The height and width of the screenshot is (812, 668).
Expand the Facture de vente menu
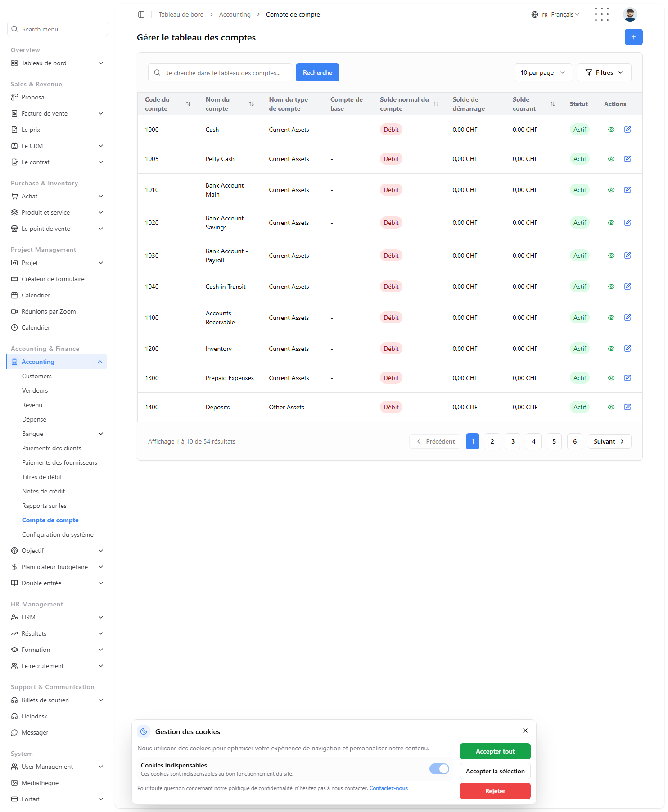(57, 113)
